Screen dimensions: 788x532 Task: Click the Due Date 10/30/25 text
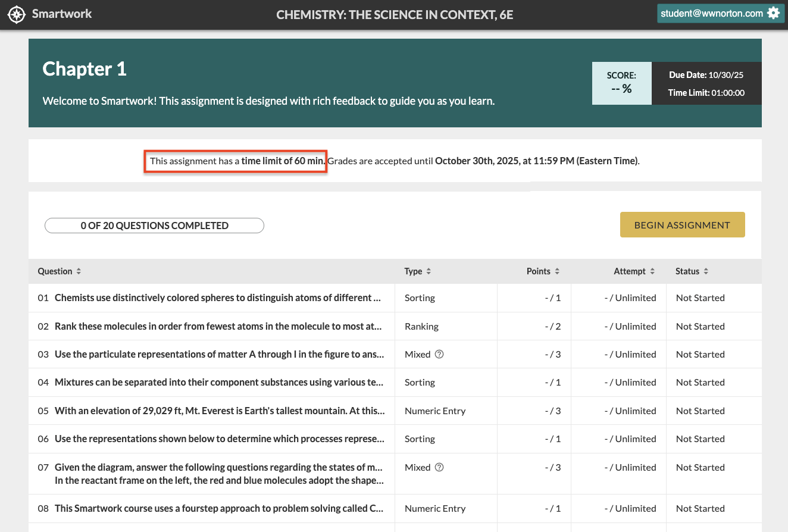706,75
